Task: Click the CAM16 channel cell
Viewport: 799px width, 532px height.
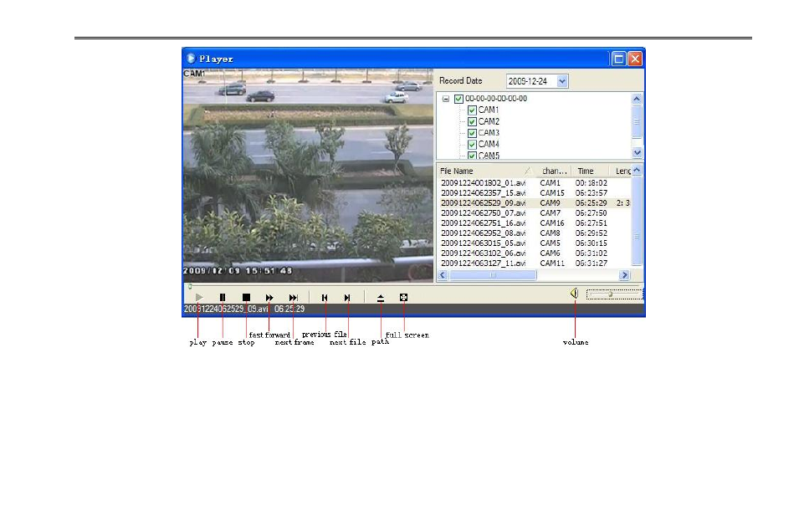Action: [552, 223]
